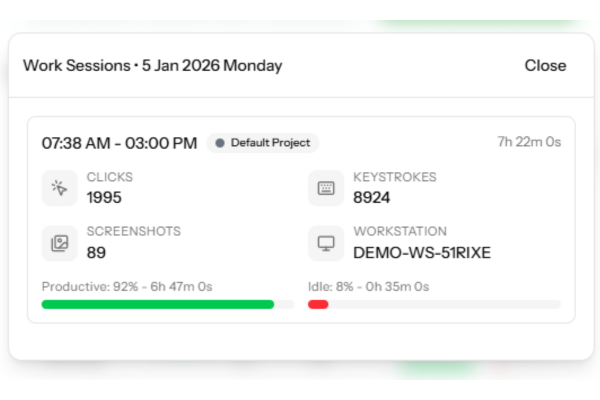Click the CLICKS label
600x400 pixels.
110,177
